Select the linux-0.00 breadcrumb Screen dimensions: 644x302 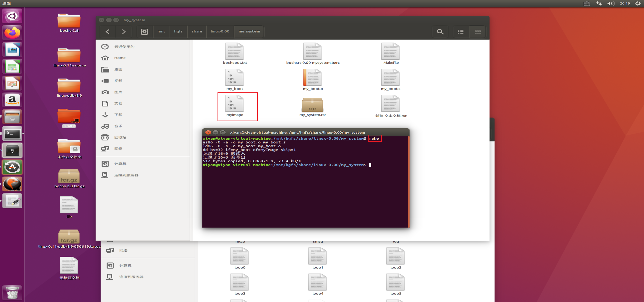(220, 31)
